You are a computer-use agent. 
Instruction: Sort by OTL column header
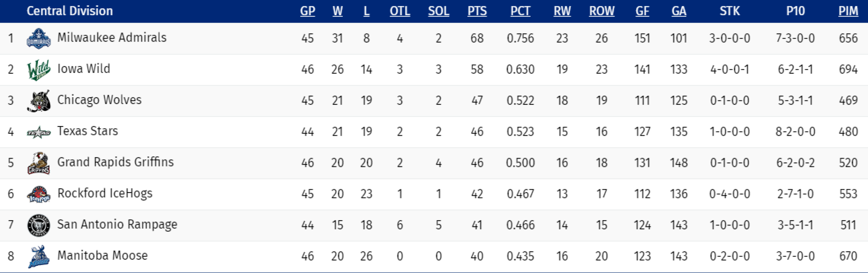point(400,11)
